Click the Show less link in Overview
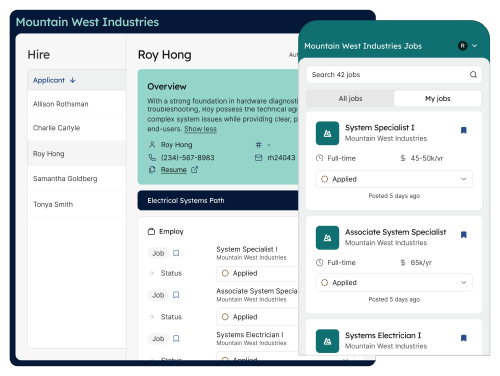Screen dimensions: 500x376 pos(200,129)
